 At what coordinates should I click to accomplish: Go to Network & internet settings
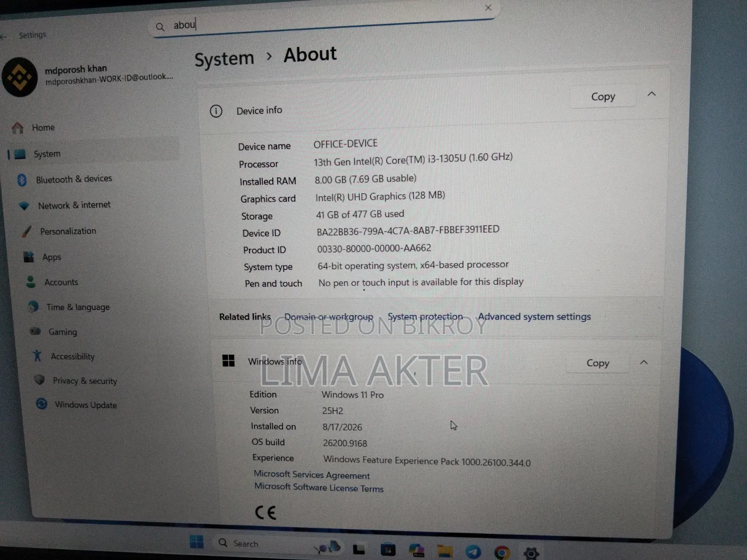point(64,205)
